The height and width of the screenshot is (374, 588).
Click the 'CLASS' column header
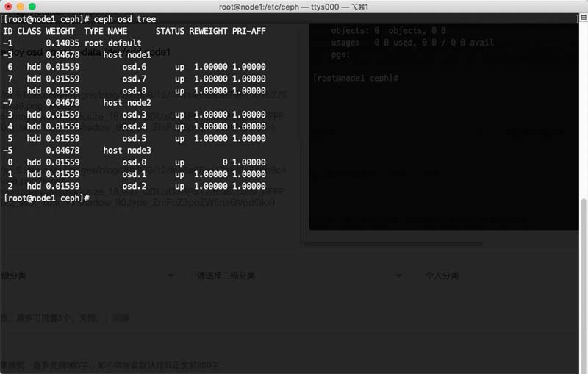click(29, 31)
